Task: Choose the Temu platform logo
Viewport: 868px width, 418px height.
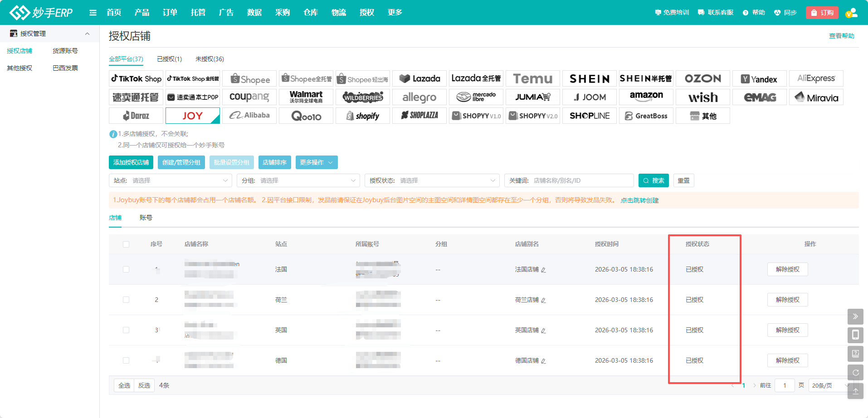Action: 532,78
